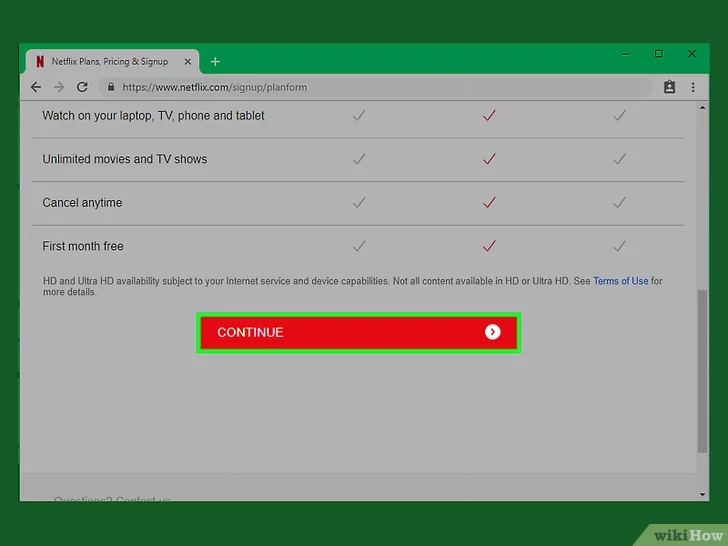Click red checkmark in Cancel anytime row
The height and width of the screenshot is (546, 728).
(x=489, y=202)
